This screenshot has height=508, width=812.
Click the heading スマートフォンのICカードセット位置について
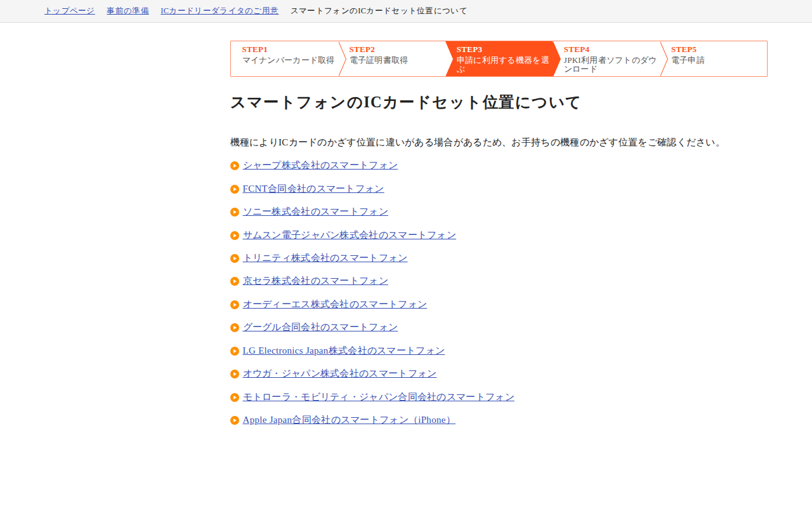(405, 102)
